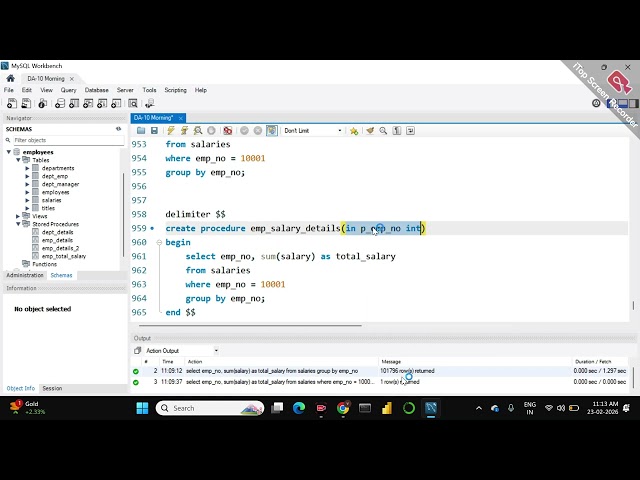Expand the dept_manager table node
640x480 pixels.
(27, 184)
